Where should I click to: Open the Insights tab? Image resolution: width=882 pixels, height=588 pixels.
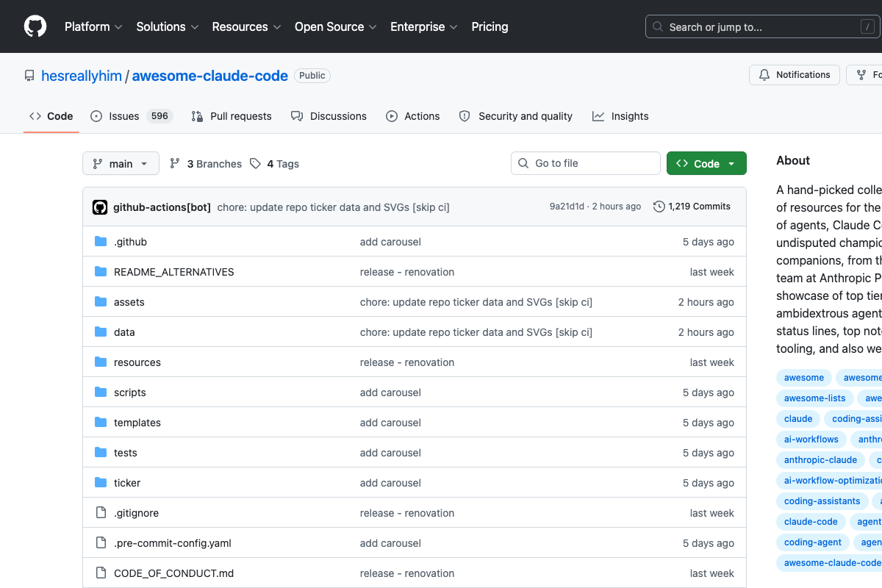pyautogui.click(x=621, y=116)
